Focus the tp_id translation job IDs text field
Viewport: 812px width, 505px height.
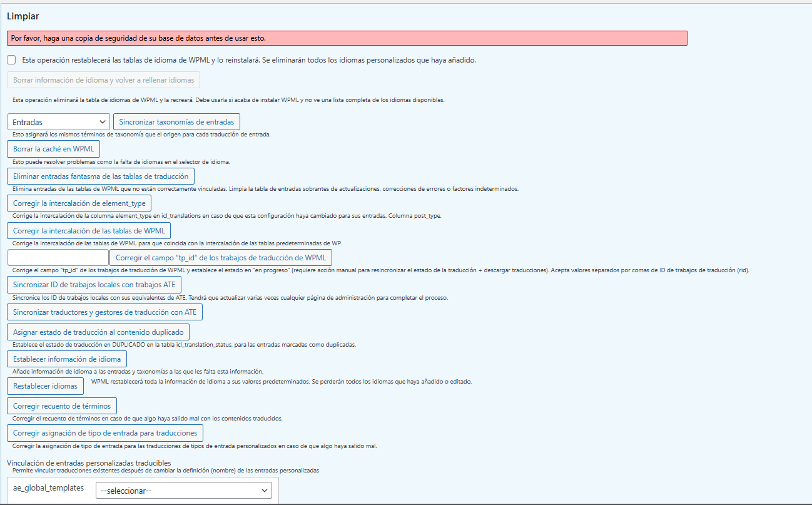point(58,258)
